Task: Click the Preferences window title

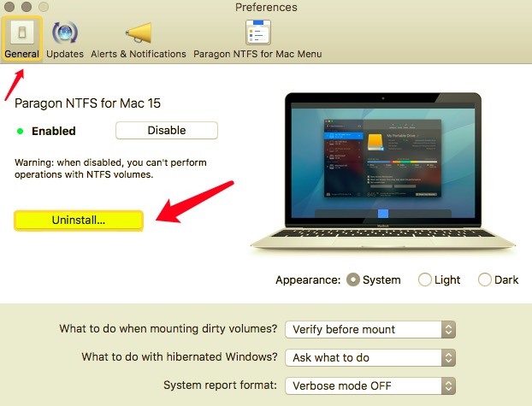Action: (266, 7)
